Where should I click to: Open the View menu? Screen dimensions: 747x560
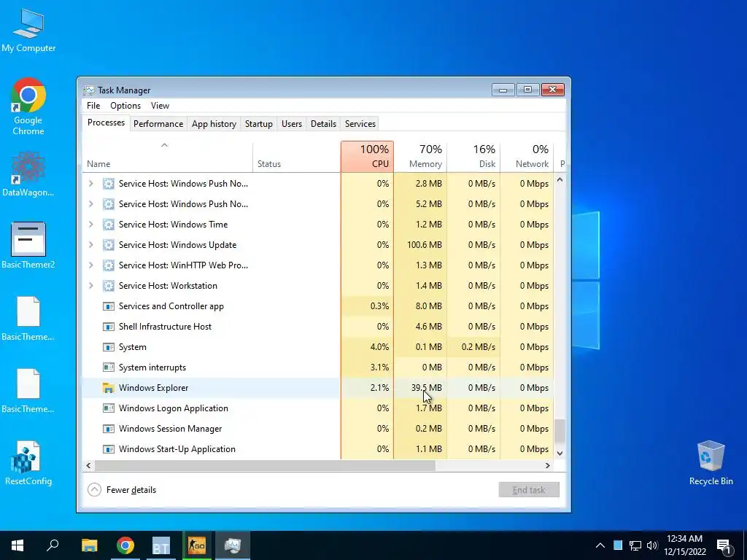(x=160, y=106)
